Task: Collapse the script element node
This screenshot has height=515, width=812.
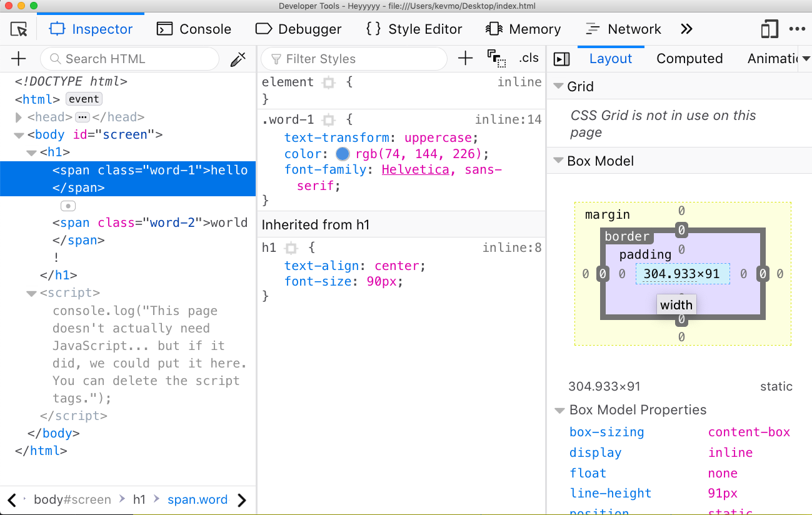Action: pos(32,293)
